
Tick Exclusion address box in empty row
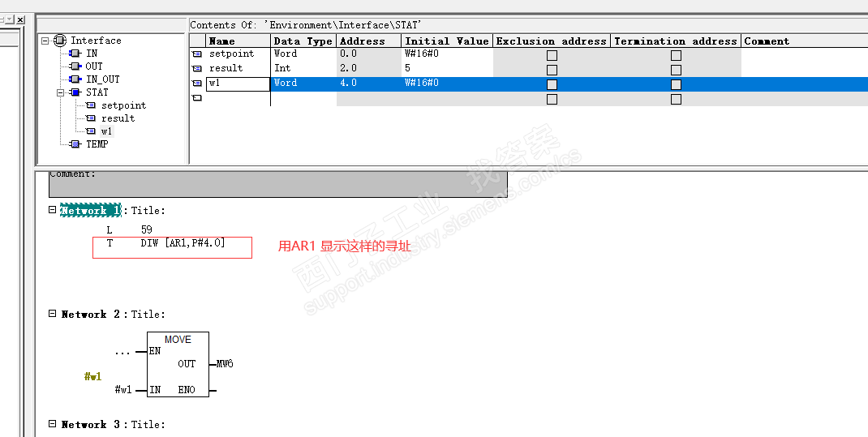552,99
